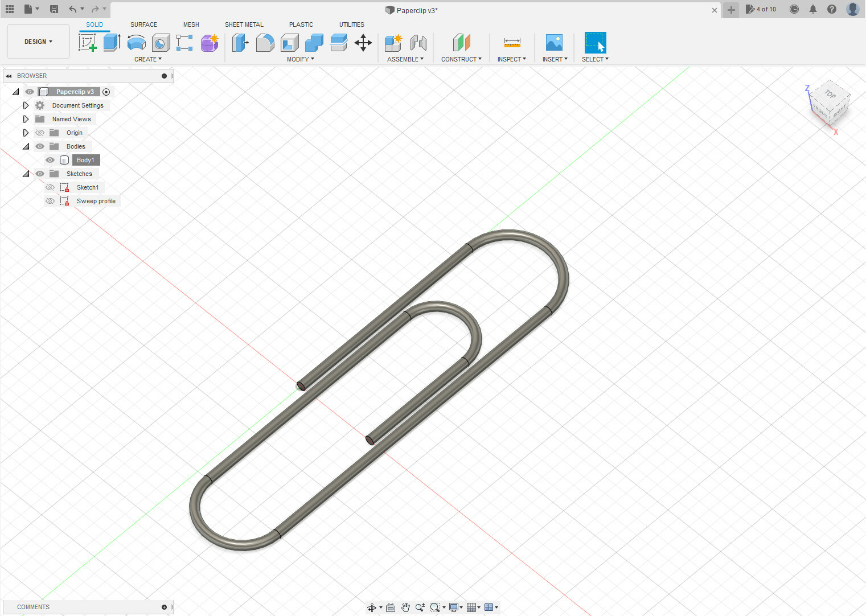Hide Body1 using its eye icon
The image size is (866, 616).
click(50, 160)
